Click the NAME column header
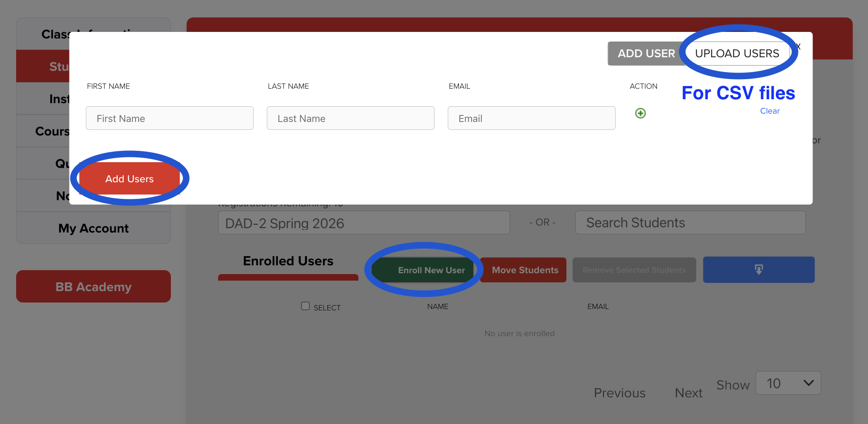Image resolution: width=868 pixels, height=424 pixels. tap(437, 307)
